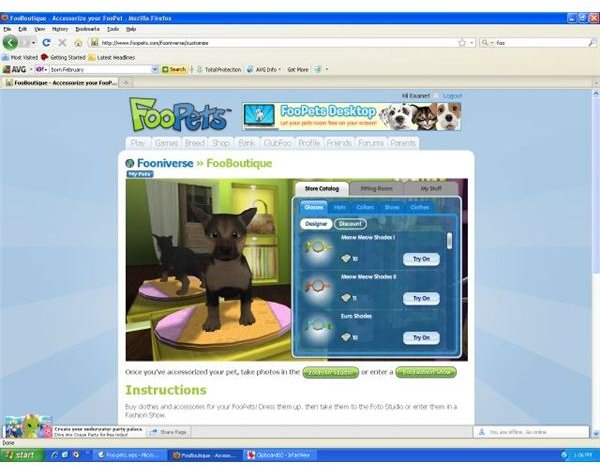Select the Meow Meow Shades II glasses thumbnail

pos(317,287)
